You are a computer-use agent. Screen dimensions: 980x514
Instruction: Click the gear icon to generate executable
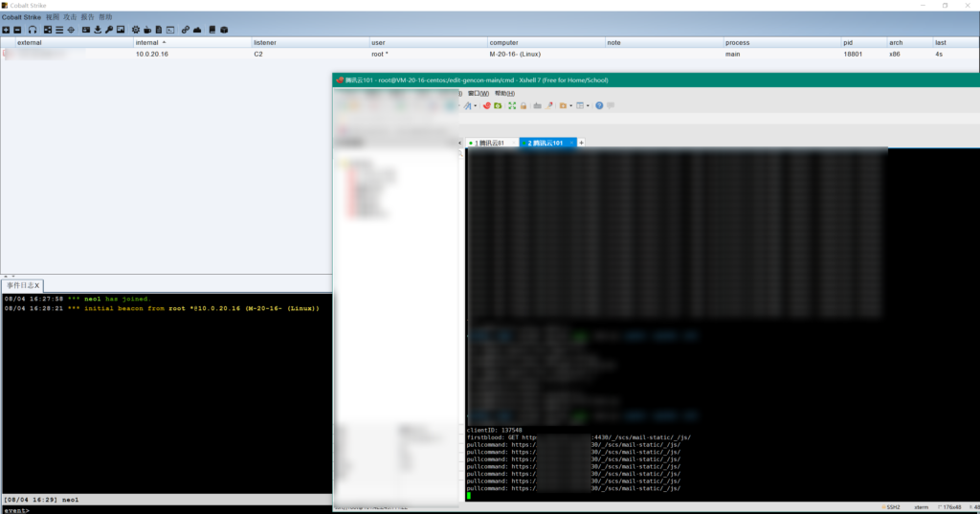point(136,30)
